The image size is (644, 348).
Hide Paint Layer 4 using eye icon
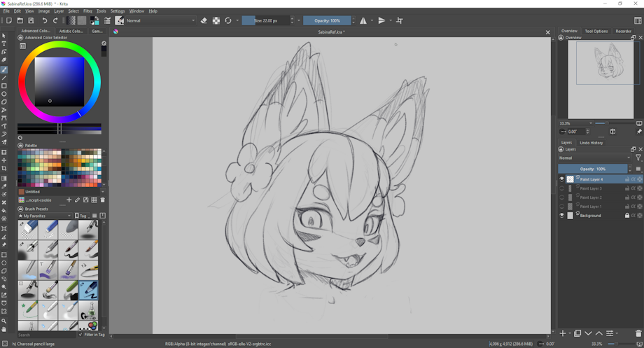(x=561, y=179)
